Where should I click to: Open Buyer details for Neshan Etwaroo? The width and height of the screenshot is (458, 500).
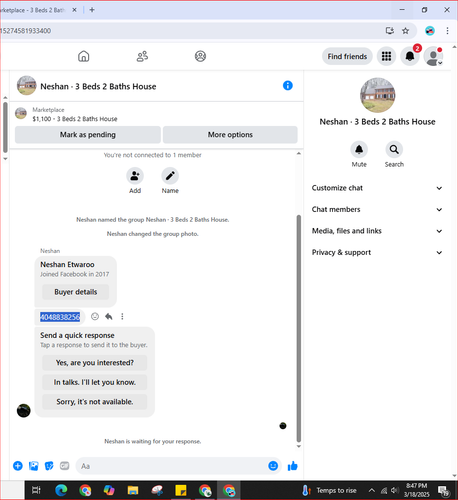76,292
